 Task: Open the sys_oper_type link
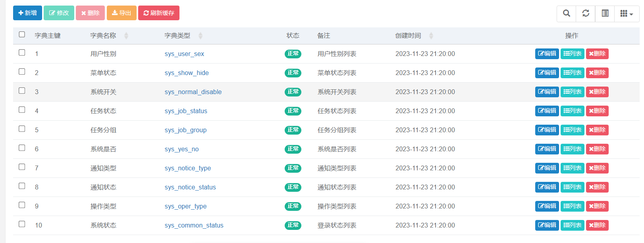click(x=185, y=206)
